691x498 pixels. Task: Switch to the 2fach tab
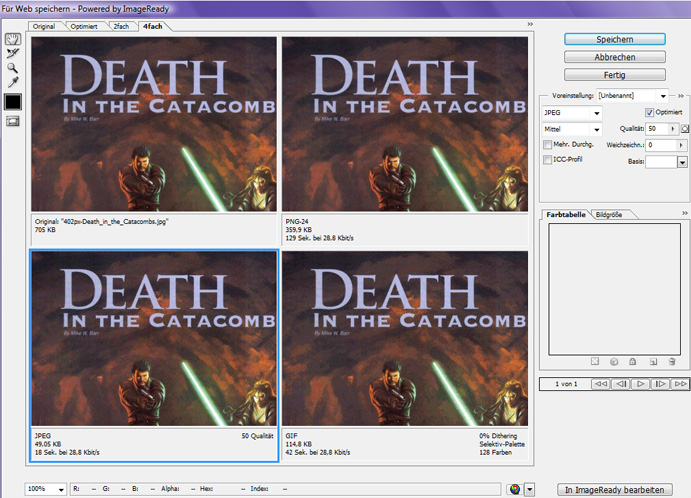[x=121, y=26]
